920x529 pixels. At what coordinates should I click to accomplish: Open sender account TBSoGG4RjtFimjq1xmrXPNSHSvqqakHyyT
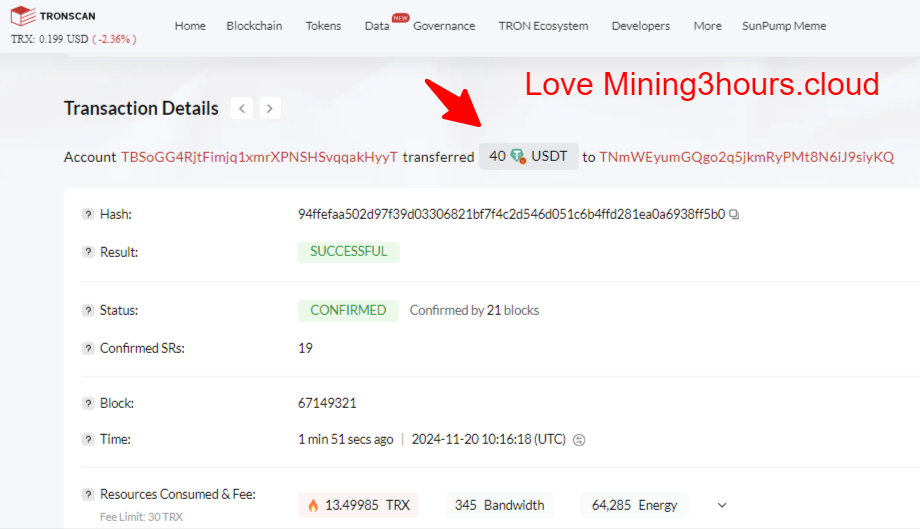(x=259, y=157)
